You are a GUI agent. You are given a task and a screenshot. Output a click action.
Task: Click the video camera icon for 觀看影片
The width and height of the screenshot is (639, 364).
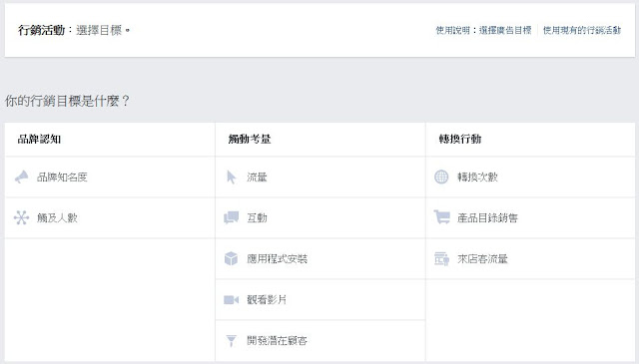231,300
